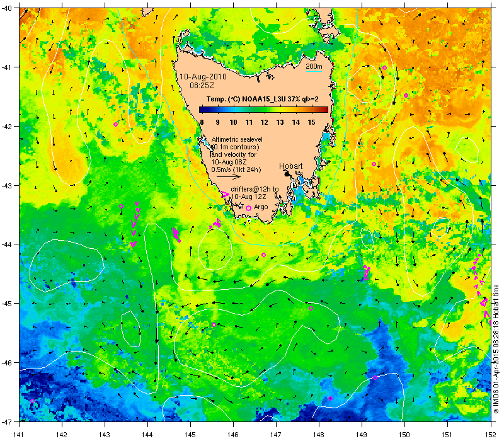The width and height of the screenshot is (504, 441).
Task: Click the black Hobart location dot
Action: click(287, 174)
